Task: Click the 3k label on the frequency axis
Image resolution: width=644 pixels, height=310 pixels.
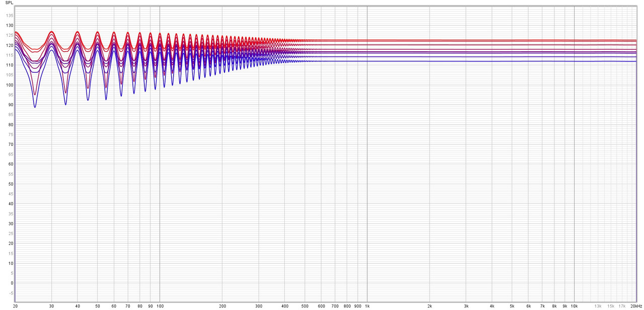Action: click(466, 306)
